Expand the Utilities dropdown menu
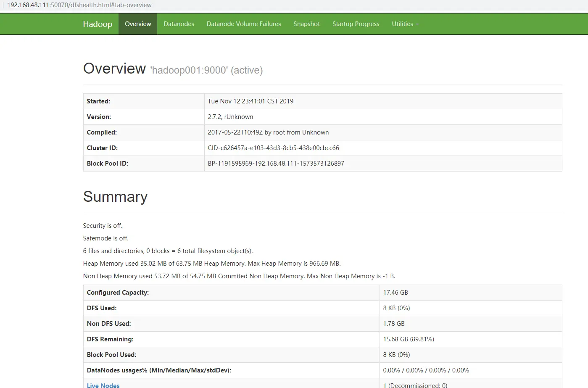Image resolution: width=588 pixels, height=388 pixels. coord(405,24)
